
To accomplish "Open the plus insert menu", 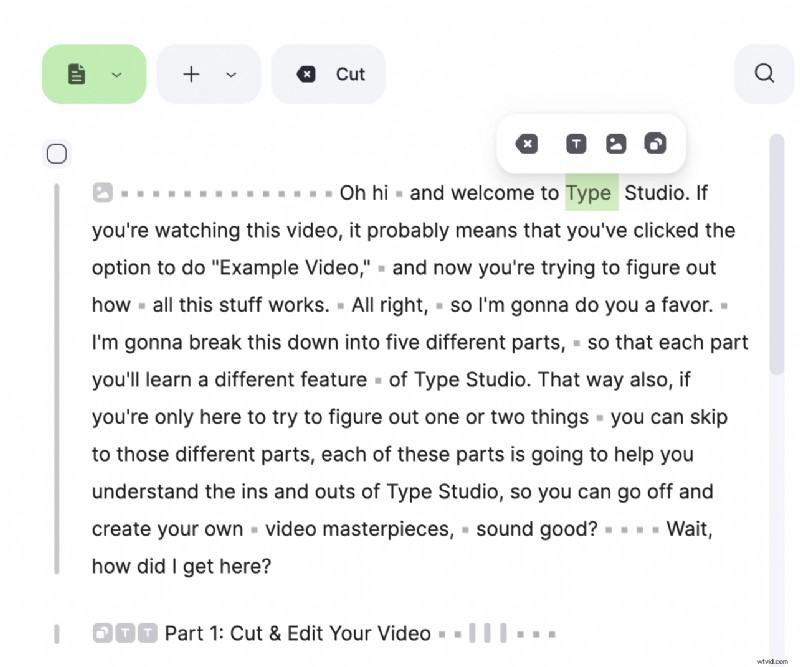I will click(x=190, y=74).
